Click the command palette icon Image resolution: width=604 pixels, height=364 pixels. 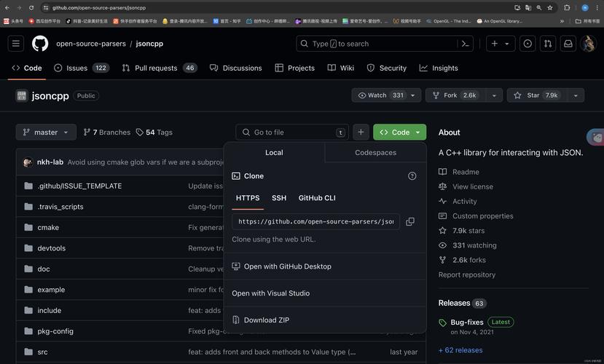465,44
